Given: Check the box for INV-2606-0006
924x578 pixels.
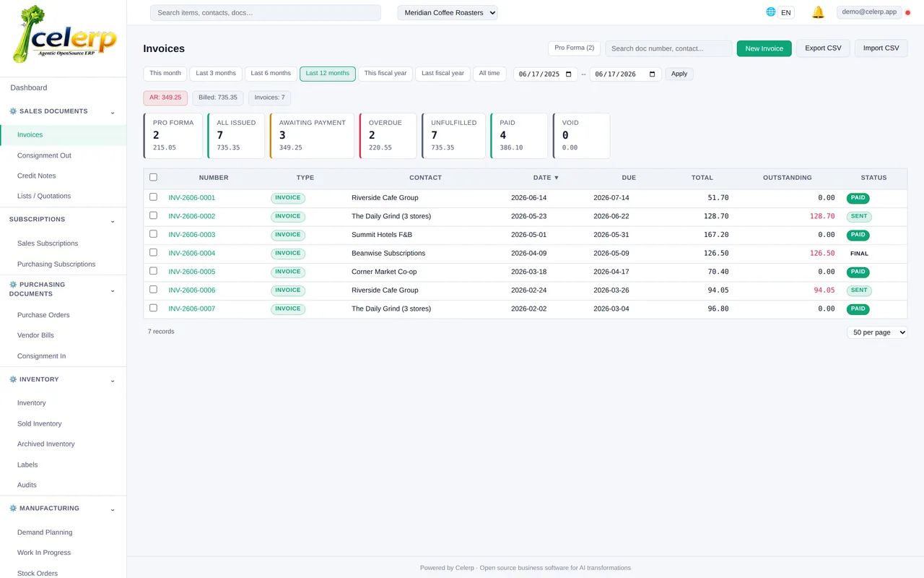Looking at the screenshot, I should point(153,289).
